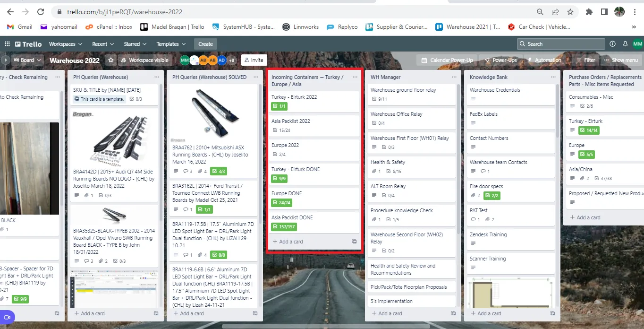The image size is (644, 329).
Task: Open Trello notifications bell
Action: (x=625, y=44)
